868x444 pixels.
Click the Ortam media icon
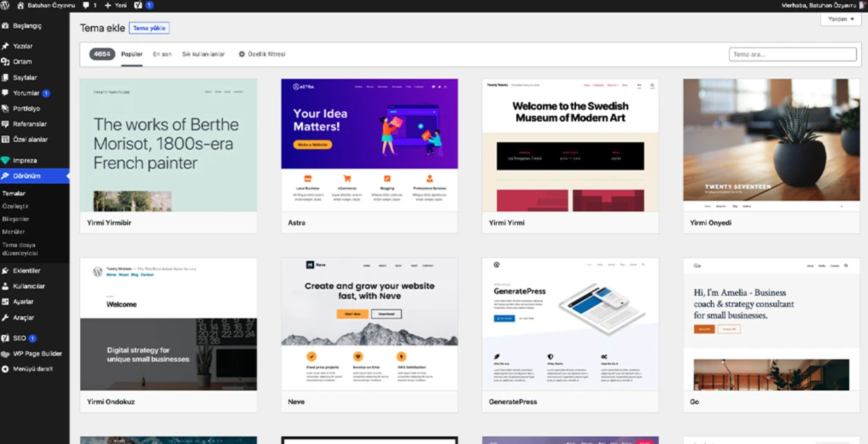tap(5, 62)
